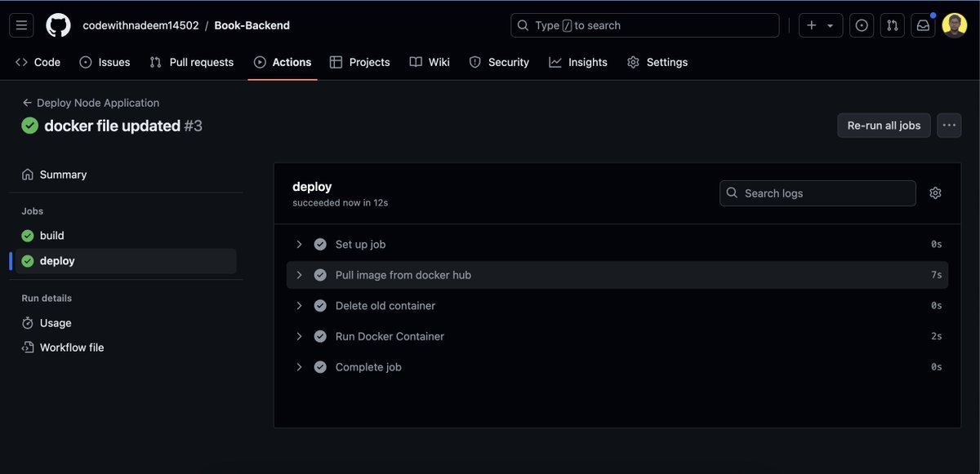The width and height of the screenshot is (980, 474).
Task: Click the Run Docker Container label
Action: (x=390, y=336)
